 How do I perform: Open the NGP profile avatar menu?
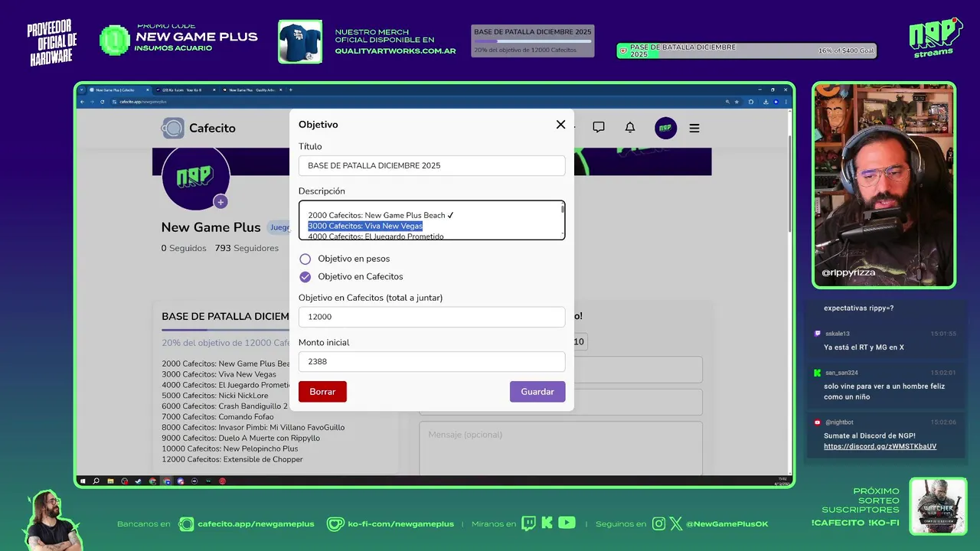665,128
